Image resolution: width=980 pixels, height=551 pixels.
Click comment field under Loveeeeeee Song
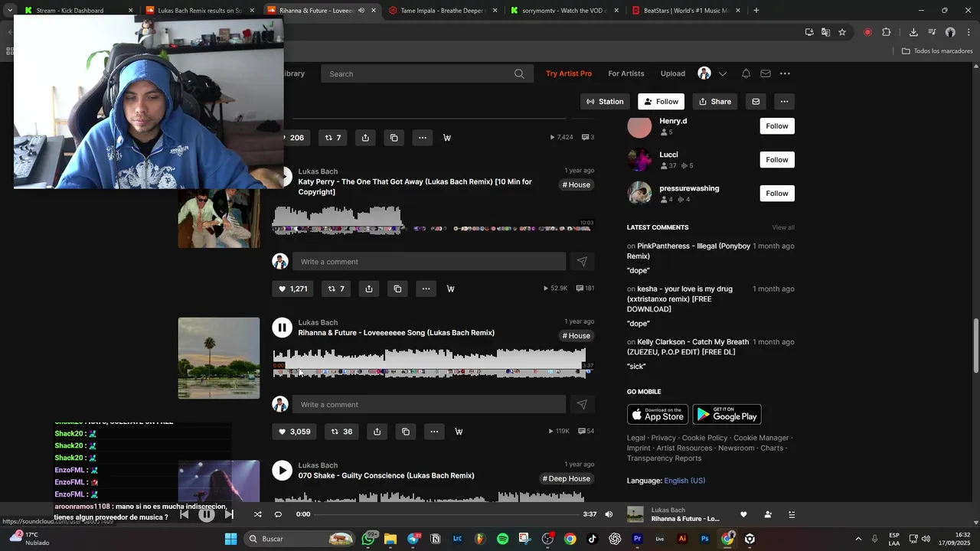[x=429, y=404]
